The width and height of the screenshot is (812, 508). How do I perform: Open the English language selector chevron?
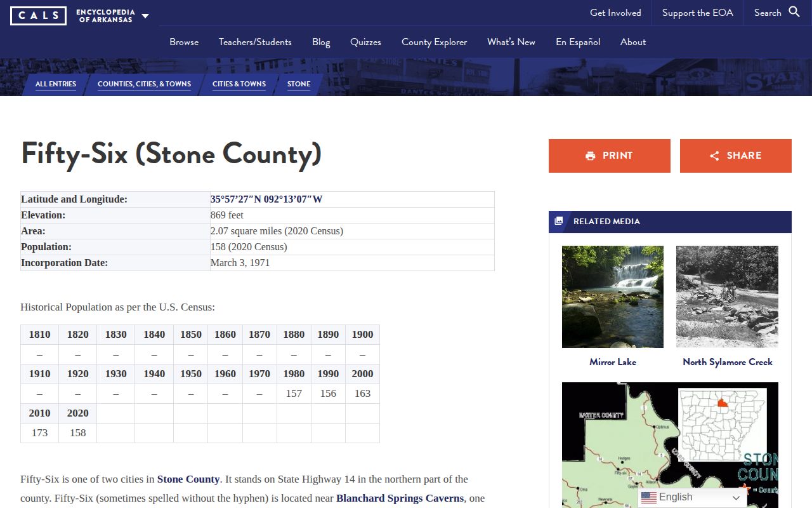736,498
